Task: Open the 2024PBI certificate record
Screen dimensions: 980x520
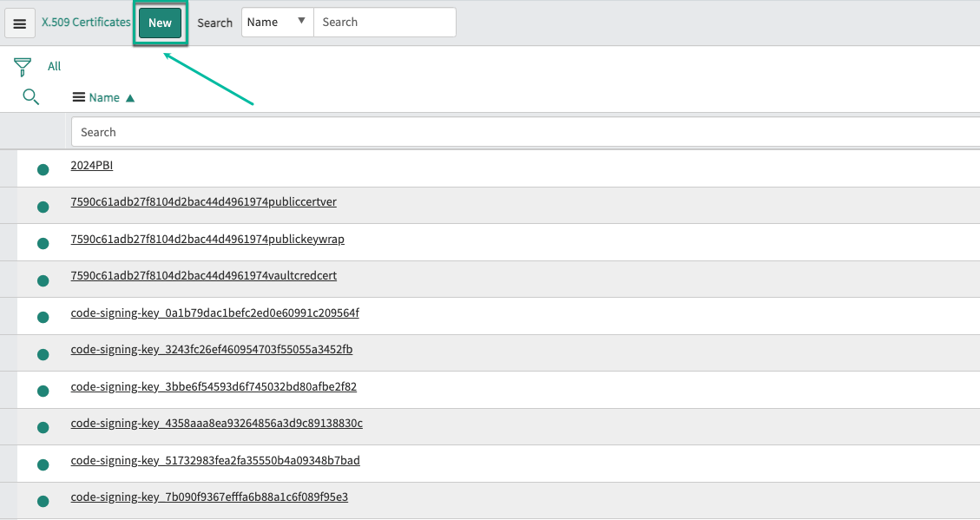Action: point(92,165)
